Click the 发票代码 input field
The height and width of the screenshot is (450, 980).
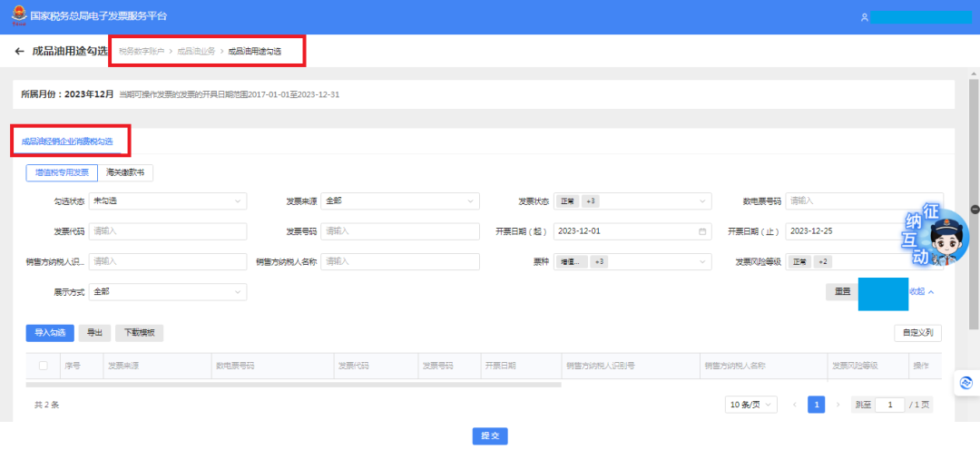point(168,231)
